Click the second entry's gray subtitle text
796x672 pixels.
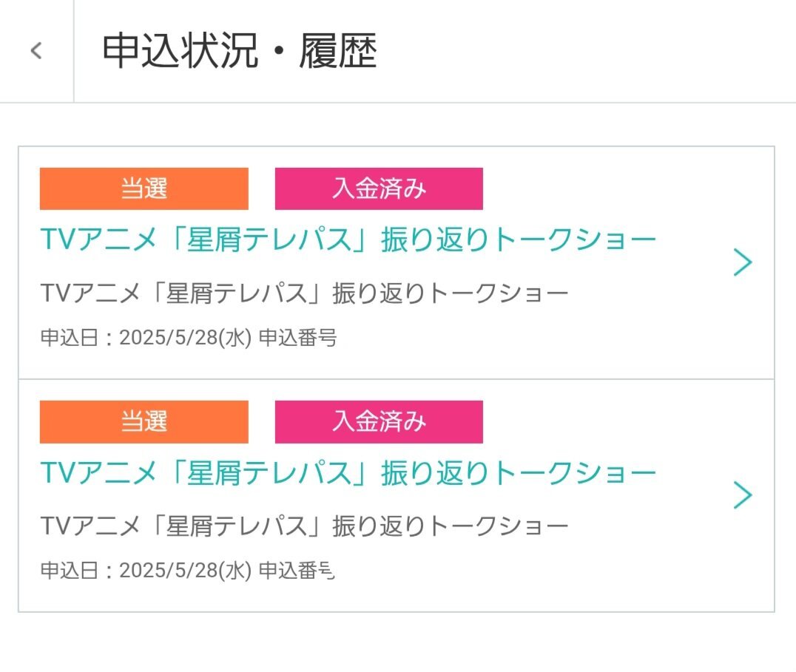[304, 526]
